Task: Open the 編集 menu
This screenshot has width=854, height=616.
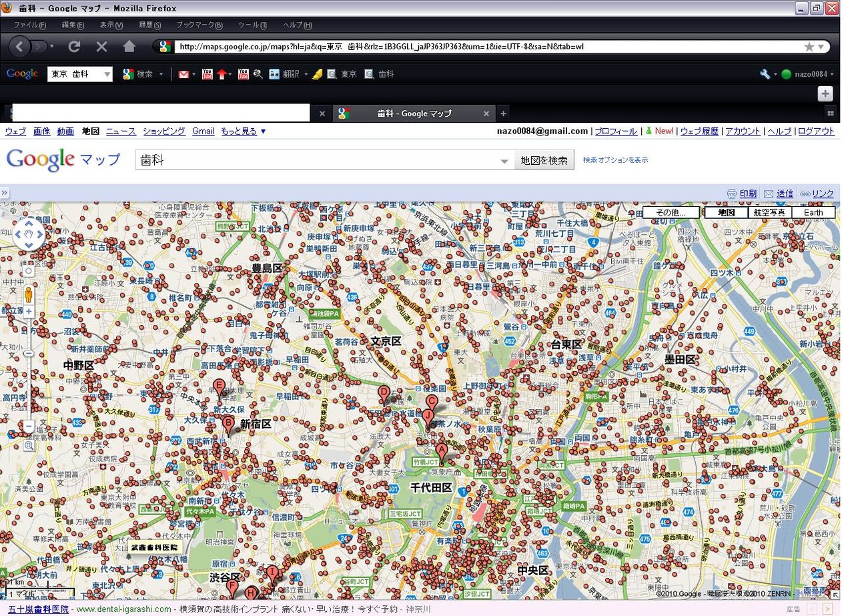Action: (x=73, y=25)
